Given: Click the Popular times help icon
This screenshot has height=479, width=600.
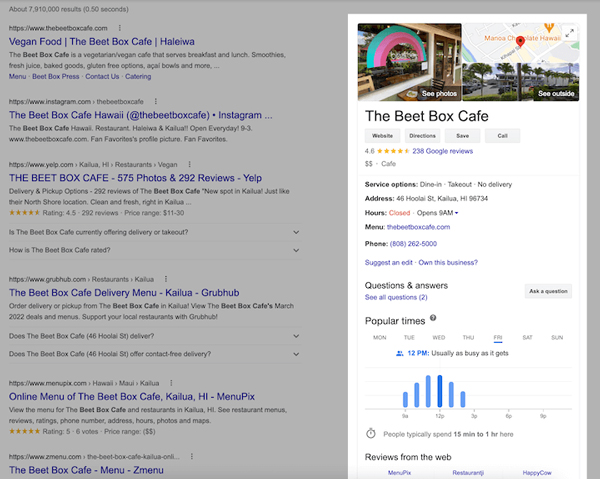Looking at the screenshot, I should 433,318.
